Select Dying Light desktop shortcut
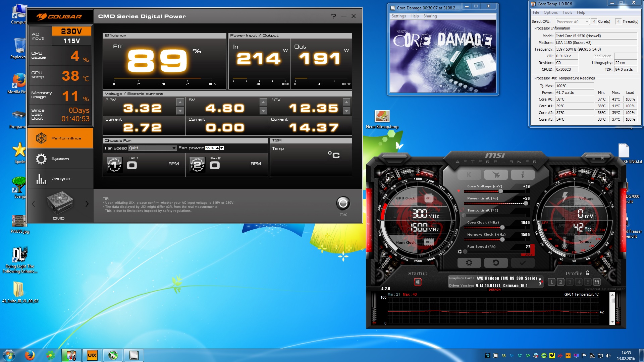Viewport: 644px width, 362px height. coord(20,260)
